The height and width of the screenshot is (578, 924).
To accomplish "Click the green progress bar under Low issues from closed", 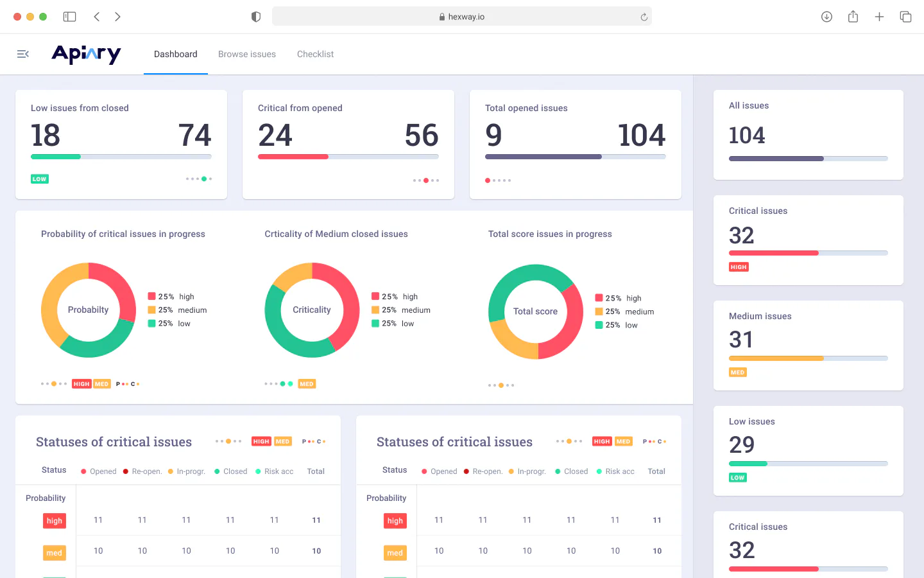I will (x=56, y=157).
